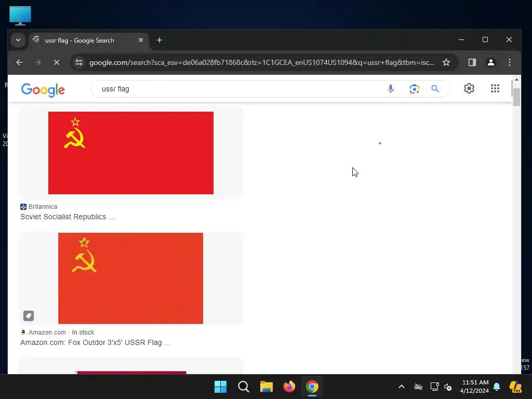The width and height of the screenshot is (532, 399).
Task: Click the address bar URL
Action: coord(262,62)
